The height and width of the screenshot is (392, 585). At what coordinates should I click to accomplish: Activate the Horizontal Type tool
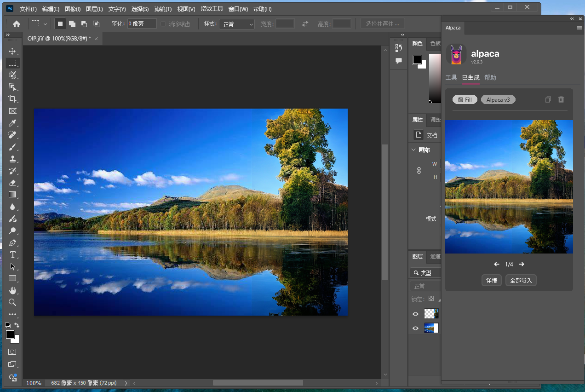tap(12, 254)
